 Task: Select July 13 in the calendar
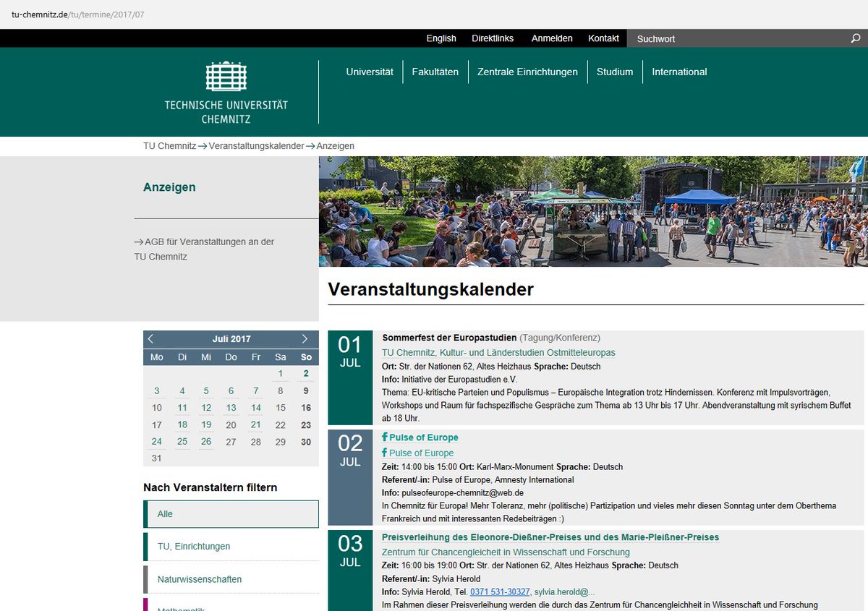click(x=231, y=408)
